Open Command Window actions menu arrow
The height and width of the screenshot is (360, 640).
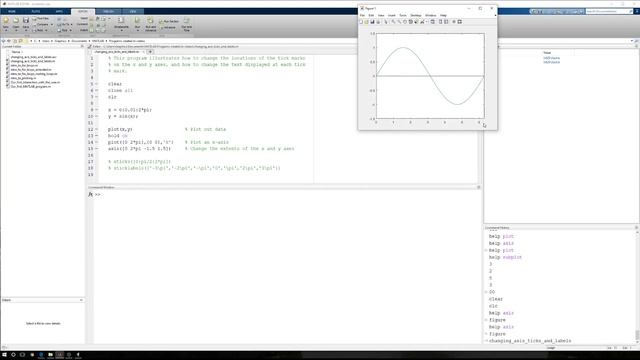pos(479,187)
